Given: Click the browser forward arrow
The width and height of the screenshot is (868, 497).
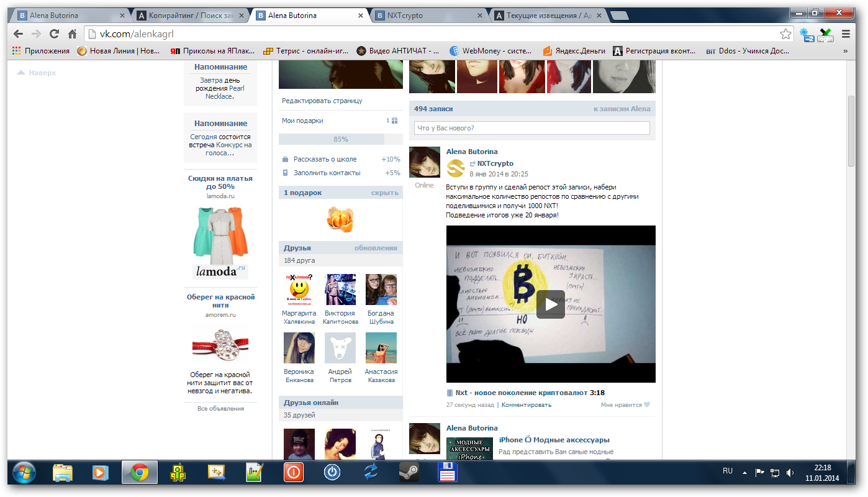Looking at the screenshot, I should pos(37,34).
